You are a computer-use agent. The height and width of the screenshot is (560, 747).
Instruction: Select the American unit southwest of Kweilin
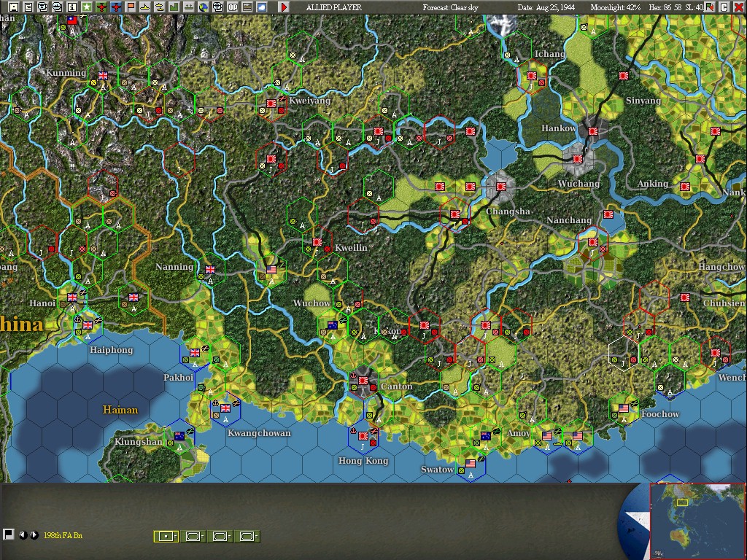click(271, 270)
